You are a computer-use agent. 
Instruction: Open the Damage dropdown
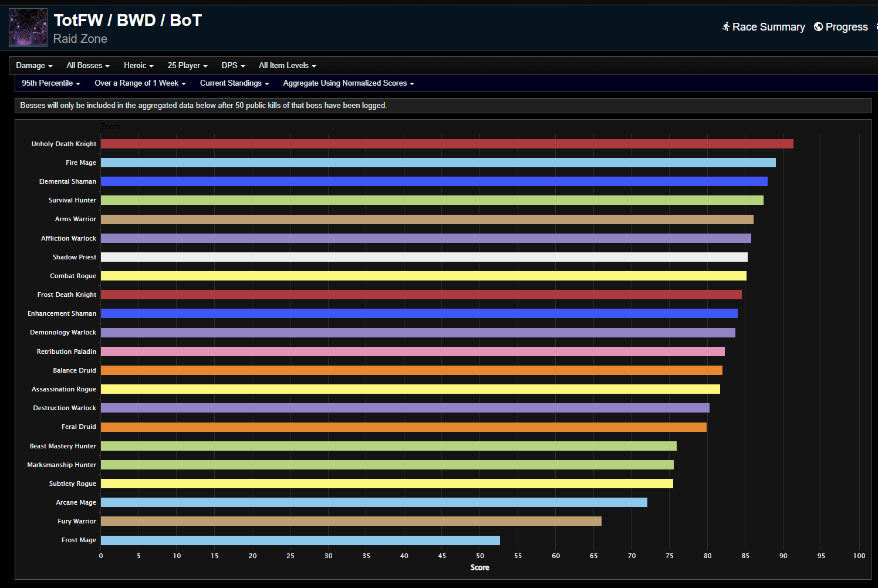34,66
